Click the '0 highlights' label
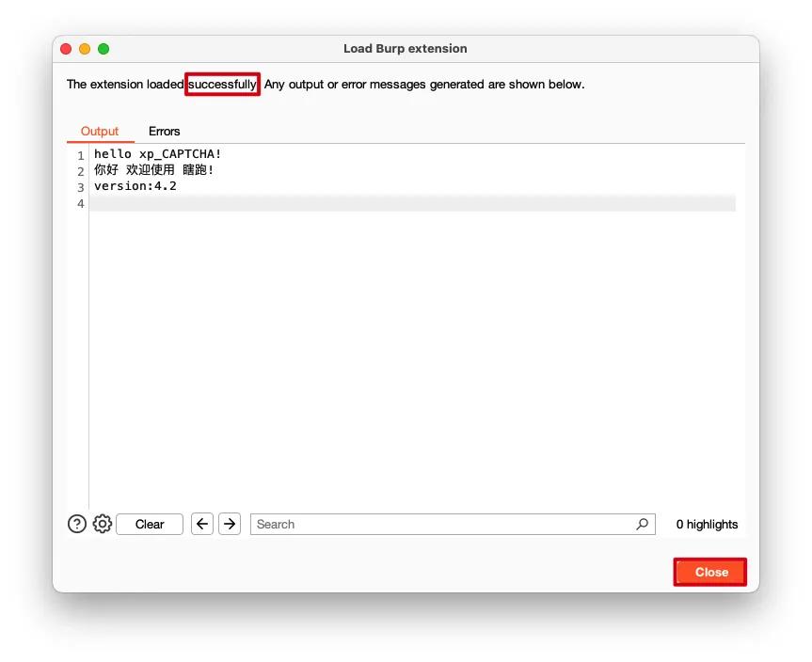The image size is (812, 662). point(707,525)
